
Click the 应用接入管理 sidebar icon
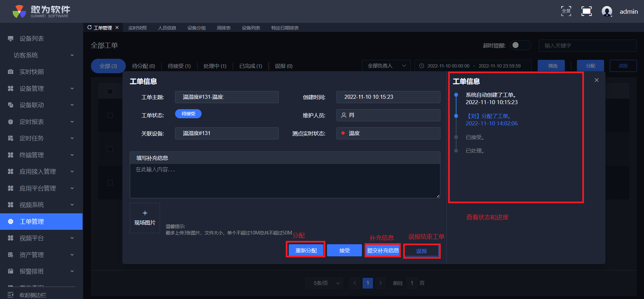pyautogui.click(x=11, y=172)
